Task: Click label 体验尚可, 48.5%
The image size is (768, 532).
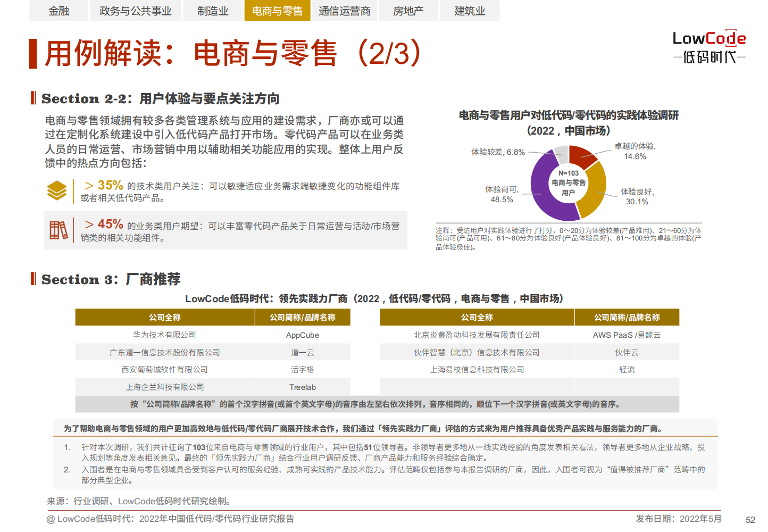Action: click(x=502, y=194)
